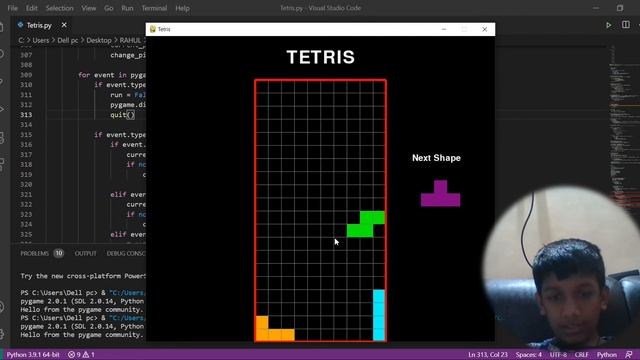
Task: Click Desktop in the breadcrumb path
Action: [x=99, y=40]
